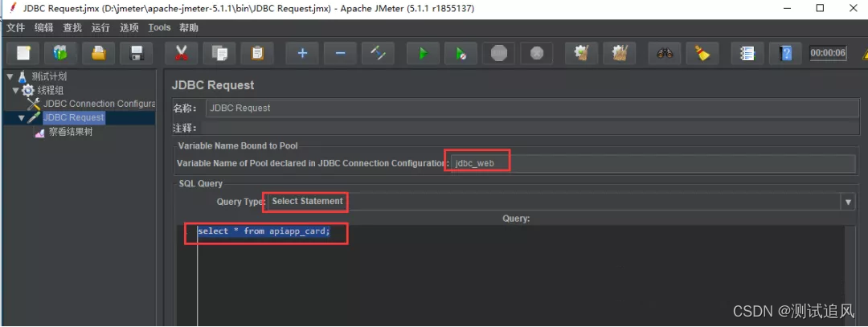Open Search with binoculars icon
Screen dimensions: 868x327
pos(665,53)
